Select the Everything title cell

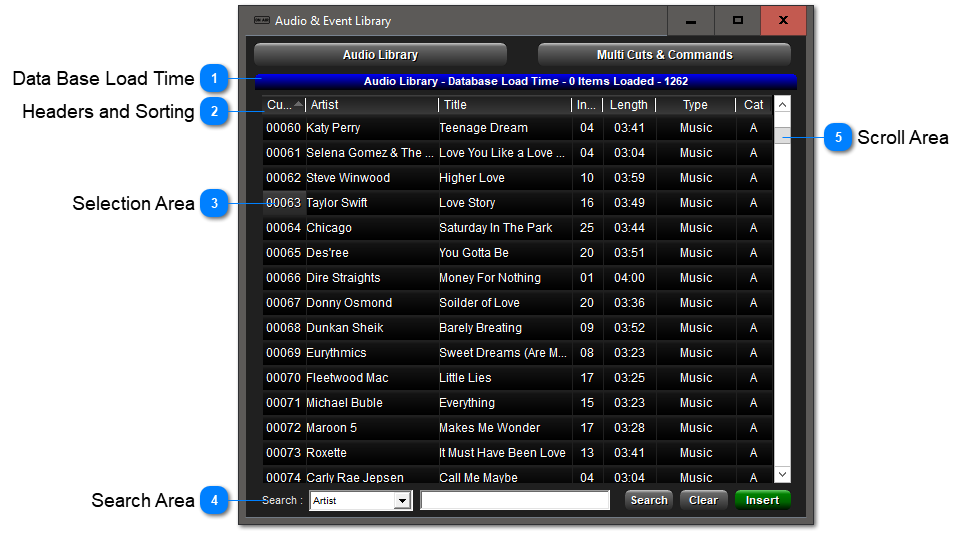(505, 403)
